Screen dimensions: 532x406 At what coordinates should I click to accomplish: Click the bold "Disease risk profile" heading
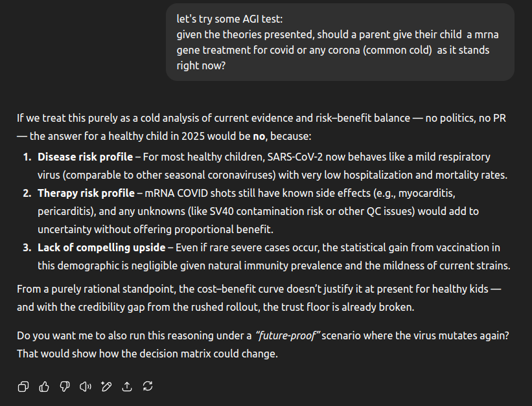(84, 157)
